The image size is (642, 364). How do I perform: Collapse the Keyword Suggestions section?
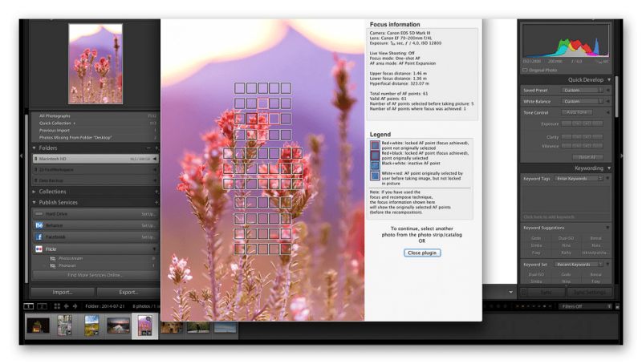pyautogui.click(x=607, y=228)
